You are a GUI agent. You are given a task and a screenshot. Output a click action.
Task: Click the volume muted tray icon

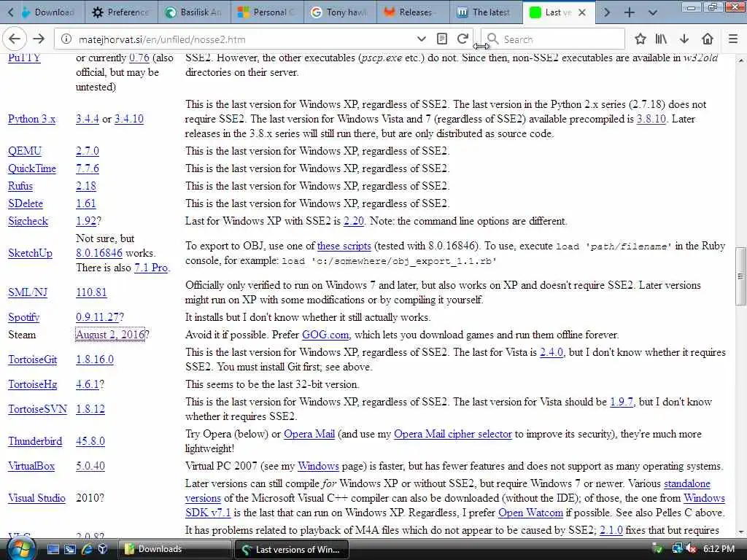pyautogui.click(x=691, y=549)
